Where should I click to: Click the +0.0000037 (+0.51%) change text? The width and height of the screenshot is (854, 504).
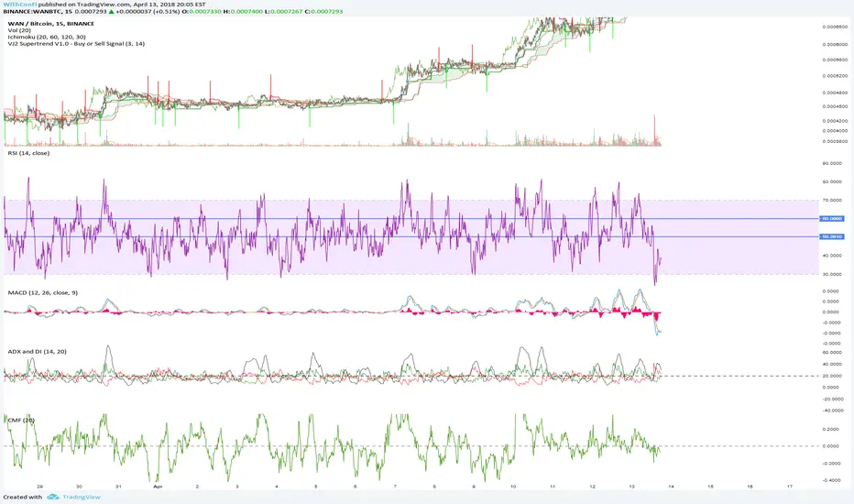(148, 11)
